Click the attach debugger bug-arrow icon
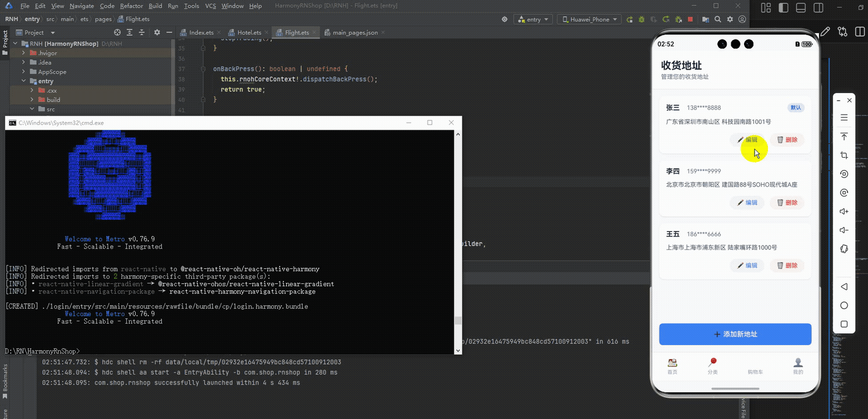The height and width of the screenshot is (419, 868). point(678,19)
